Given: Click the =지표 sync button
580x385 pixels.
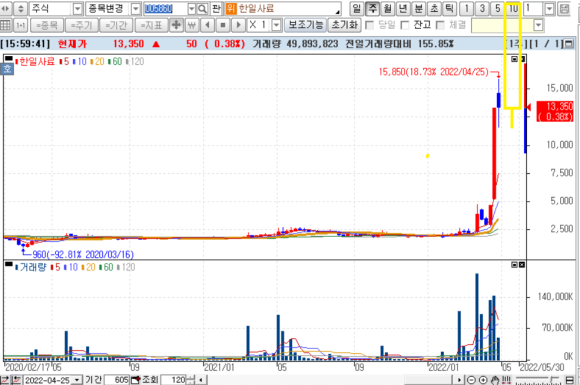Looking at the screenshot, I should pos(151,25).
